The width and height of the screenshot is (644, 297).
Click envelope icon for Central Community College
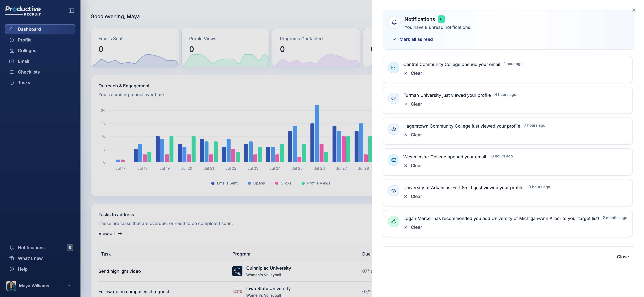coord(394,67)
